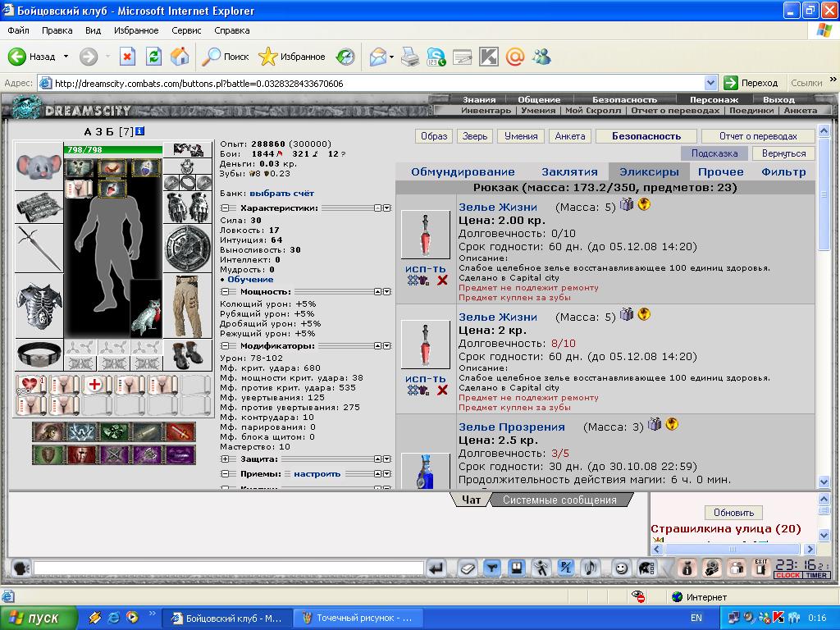The image size is (840, 630).
Task: Switch to Системные сообщения chat tab
Action: point(559,500)
